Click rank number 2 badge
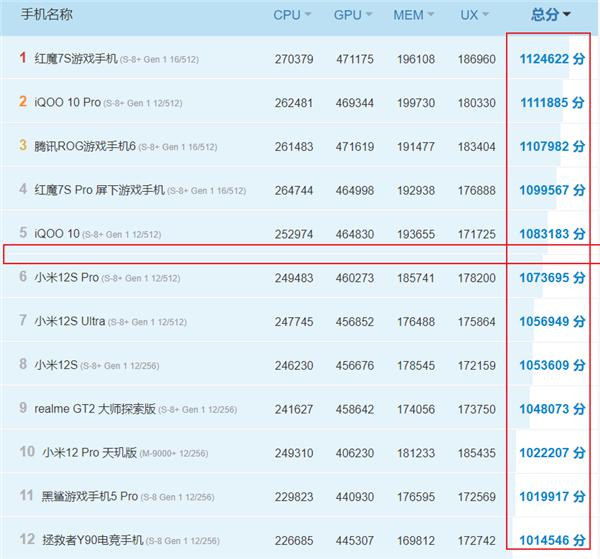 click(23, 101)
